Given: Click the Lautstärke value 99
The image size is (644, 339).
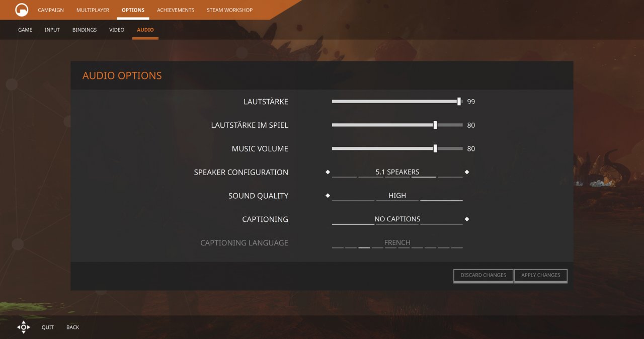Looking at the screenshot, I should (471, 102).
